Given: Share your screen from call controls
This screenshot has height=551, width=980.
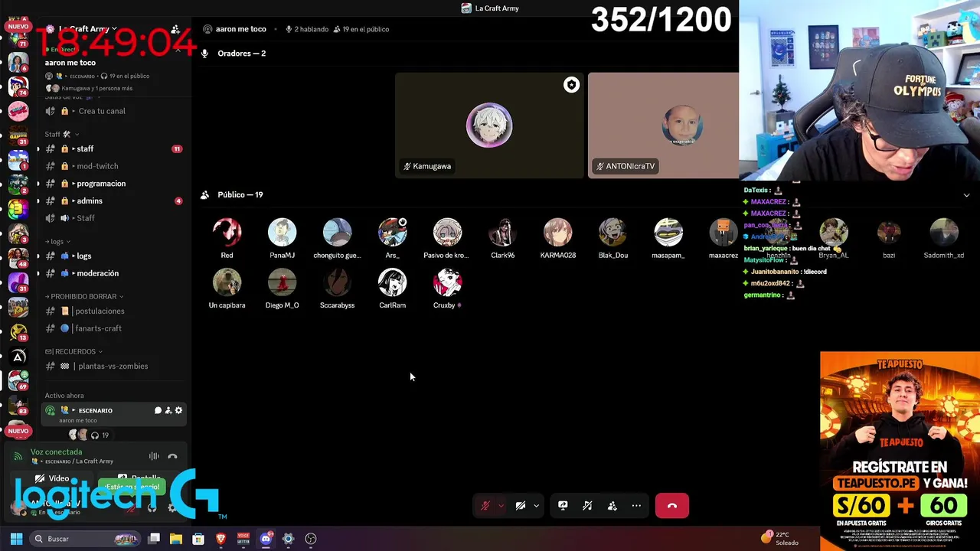Looking at the screenshot, I should [x=563, y=506].
